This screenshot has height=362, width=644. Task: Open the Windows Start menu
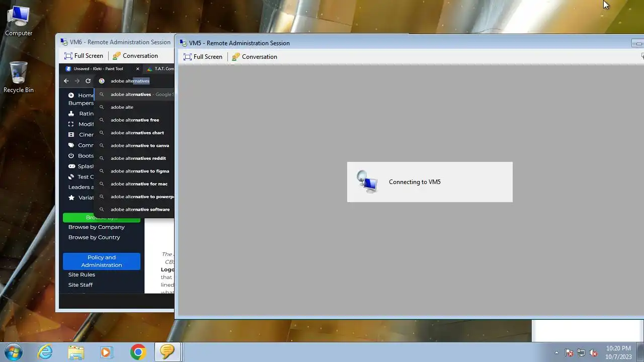pos(14,352)
